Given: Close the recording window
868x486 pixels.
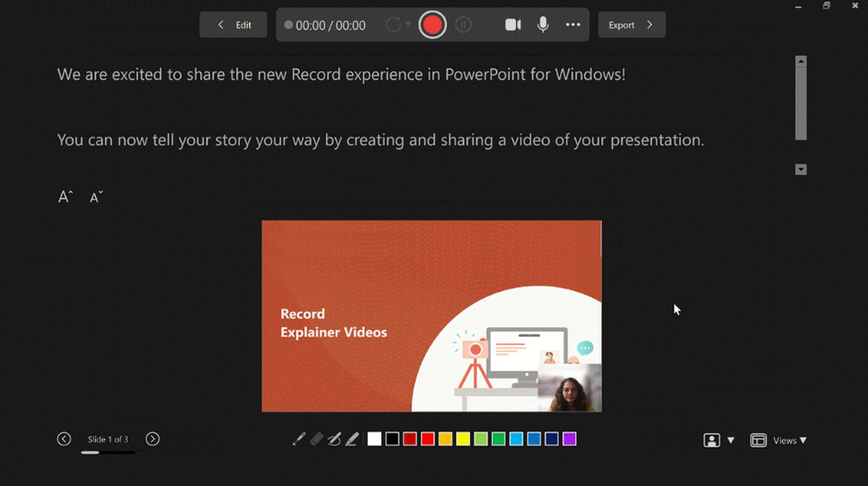Looking at the screenshot, I should tap(855, 5).
